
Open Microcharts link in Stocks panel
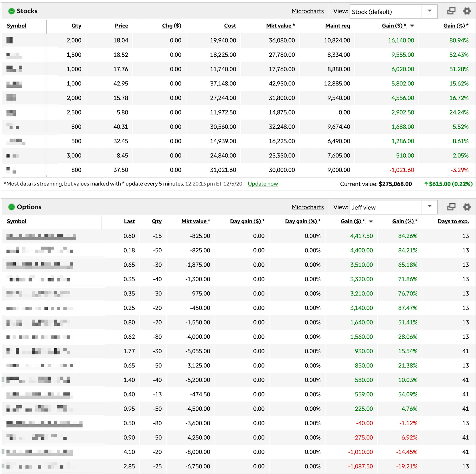coord(308,11)
